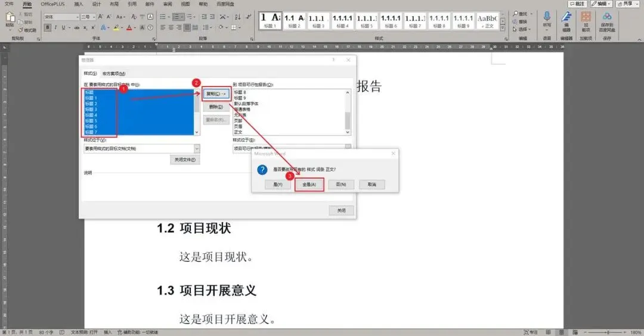Viewport: 644px width, 336px height.
Task: Toggle Strikethrough formatting
Action: tap(77, 27)
